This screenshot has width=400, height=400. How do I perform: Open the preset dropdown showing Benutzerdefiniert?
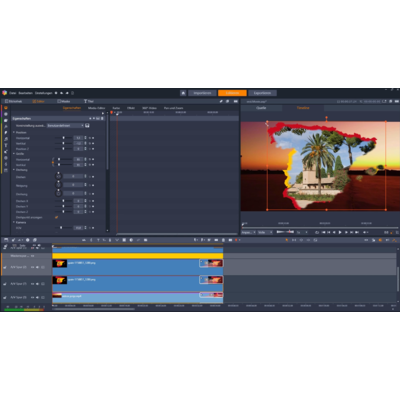tap(65, 126)
